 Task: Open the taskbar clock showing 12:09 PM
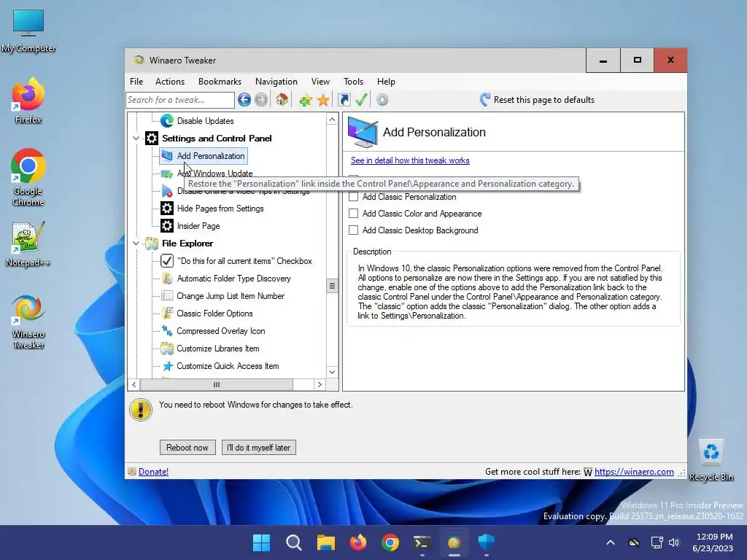[713, 542]
